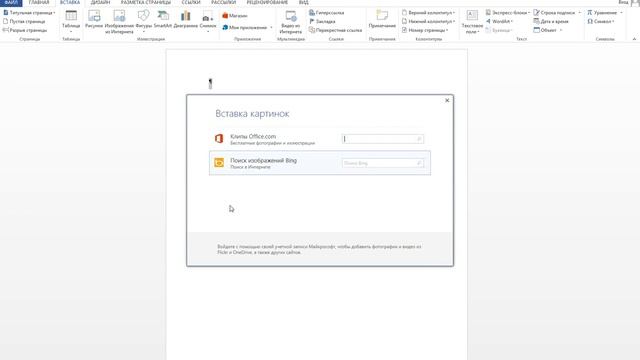The height and width of the screenshot is (360, 640).
Task: Select the Поиск изображений Bing row
Action: [320, 163]
